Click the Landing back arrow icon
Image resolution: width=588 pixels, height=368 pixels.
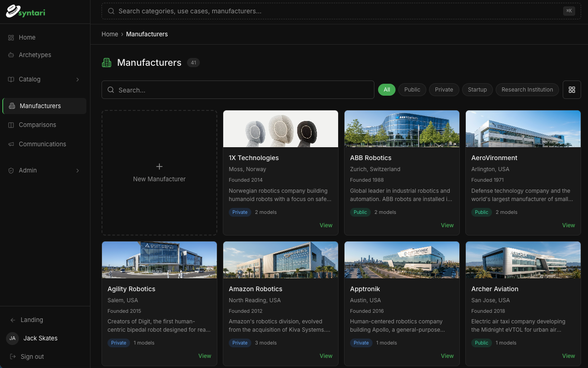(13, 320)
